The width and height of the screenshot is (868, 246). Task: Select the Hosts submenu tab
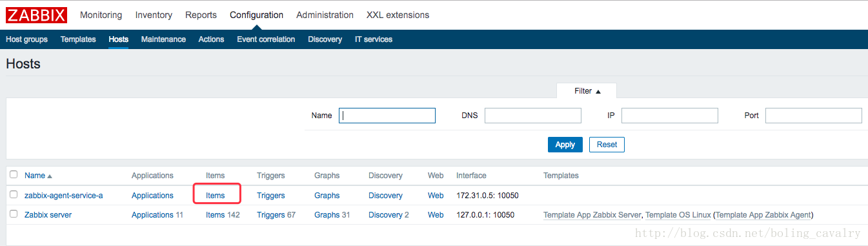tap(119, 39)
